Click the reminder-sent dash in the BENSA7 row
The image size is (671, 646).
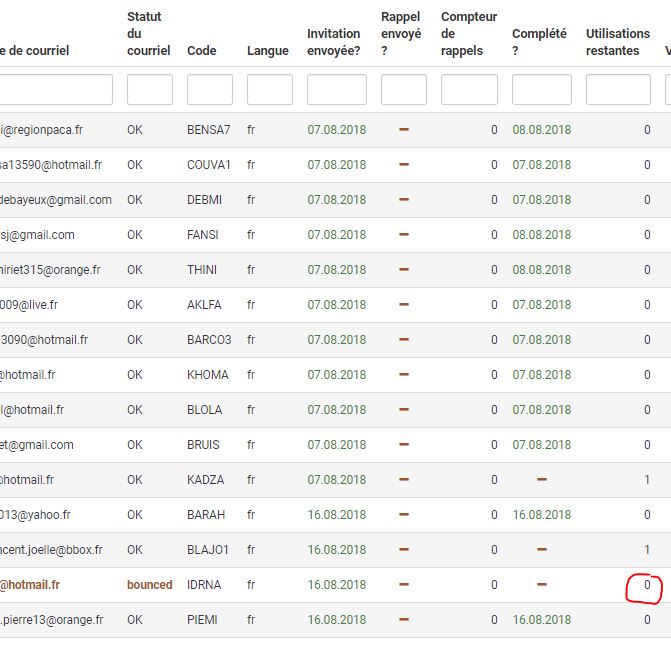point(404,130)
